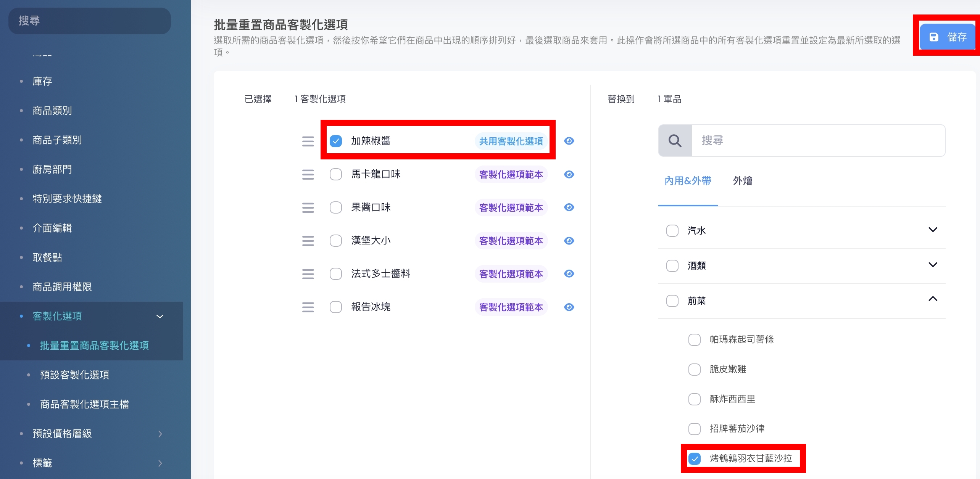
Task: Check the 漢堡大小 option
Action: click(336, 241)
